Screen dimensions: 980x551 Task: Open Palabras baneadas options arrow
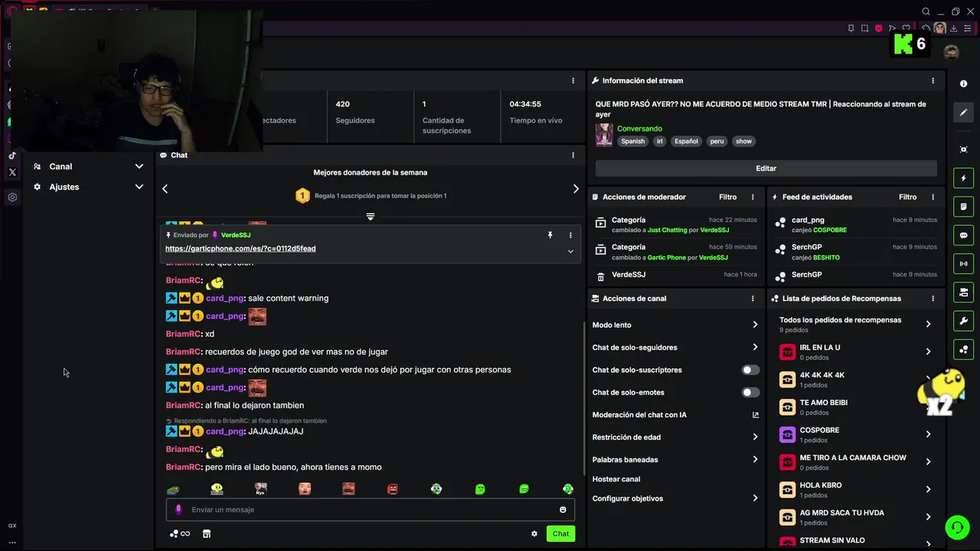[x=755, y=460]
